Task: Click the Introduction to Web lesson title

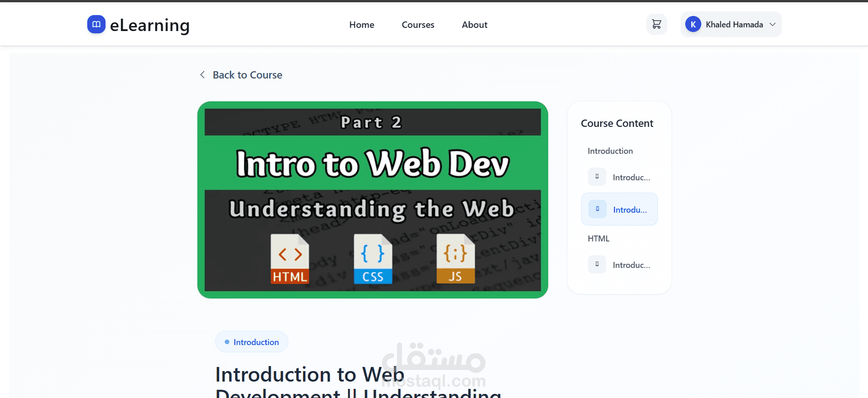Action: (x=358, y=382)
